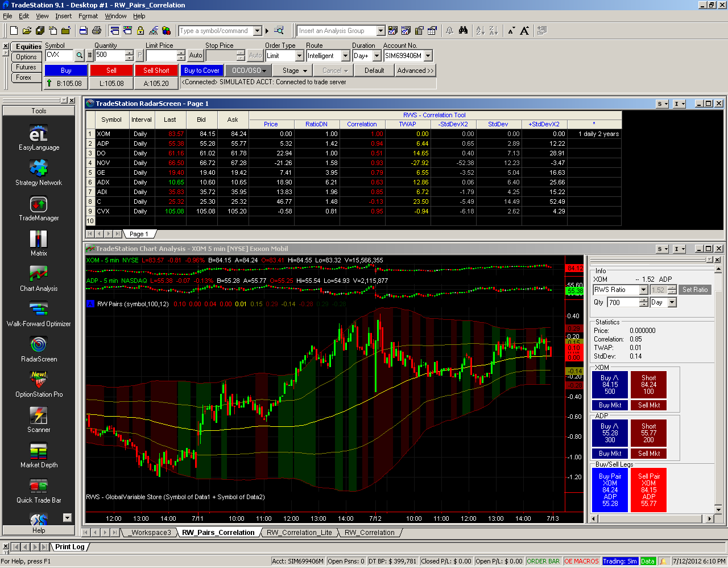Screen dimensions: 728x568
Task: Open Route Intelligent dropdown
Action: pos(345,56)
